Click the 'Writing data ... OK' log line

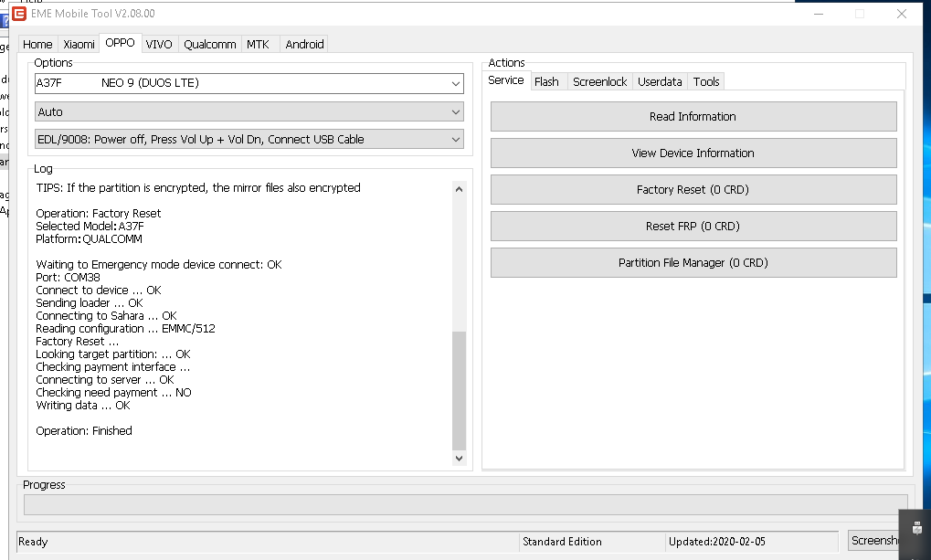pos(82,406)
